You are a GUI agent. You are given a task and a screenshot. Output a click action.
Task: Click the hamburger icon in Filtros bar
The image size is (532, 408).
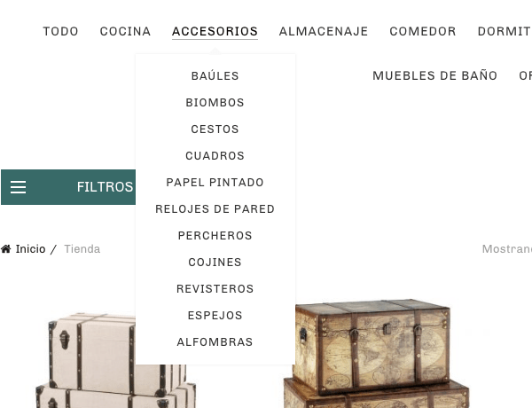pyautogui.click(x=18, y=187)
